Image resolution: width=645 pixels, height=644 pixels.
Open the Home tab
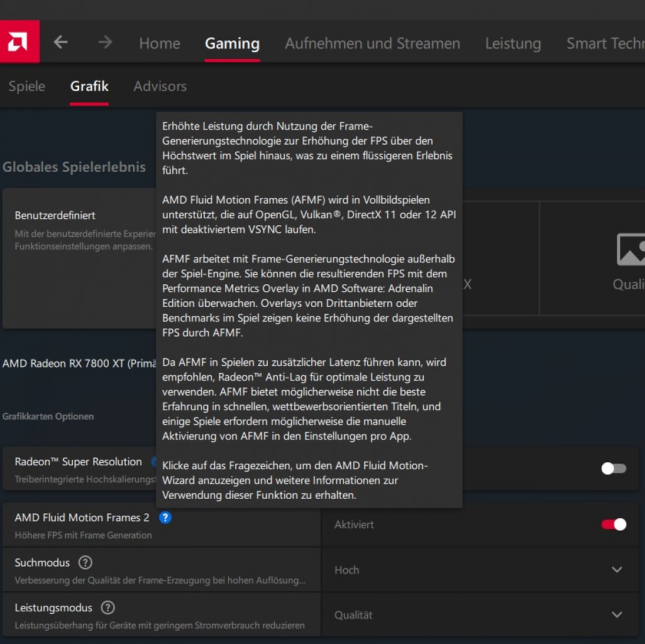(x=160, y=43)
